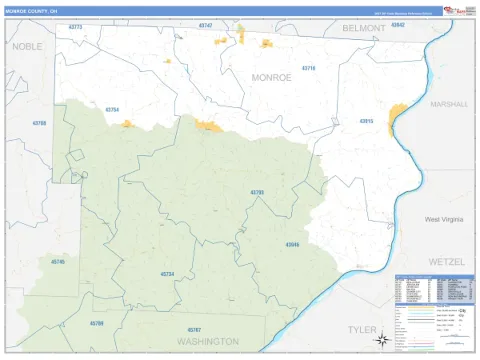Click the compass rose icon
Image resolution: width=480 pixels, height=360 pixels.
tap(383, 340)
